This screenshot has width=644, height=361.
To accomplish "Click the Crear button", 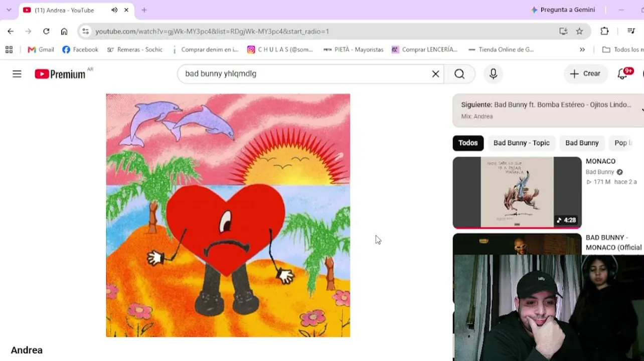I will coord(585,74).
